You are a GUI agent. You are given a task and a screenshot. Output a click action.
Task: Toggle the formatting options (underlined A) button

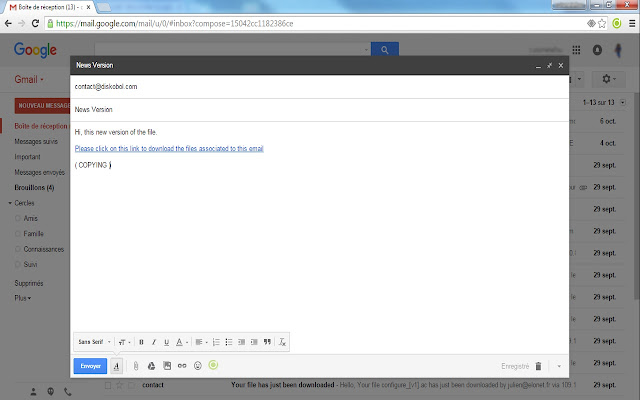click(116, 366)
